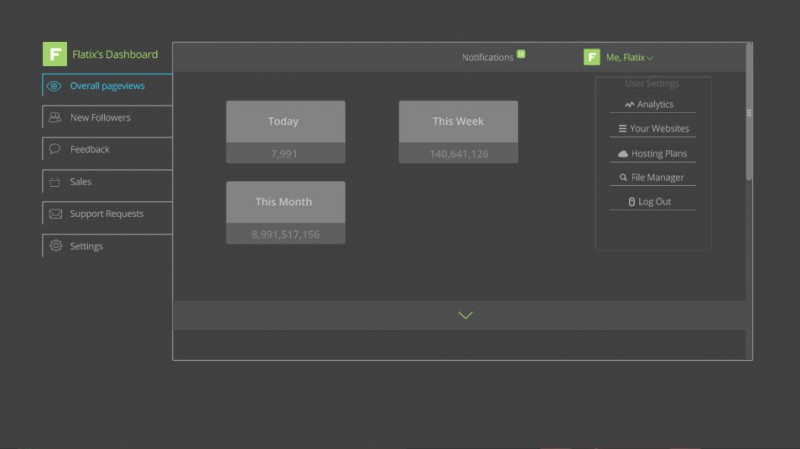The height and width of the screenshot is (449, 800).
Task: Click the vertical scrollbar on right edge
Action: 748,113
